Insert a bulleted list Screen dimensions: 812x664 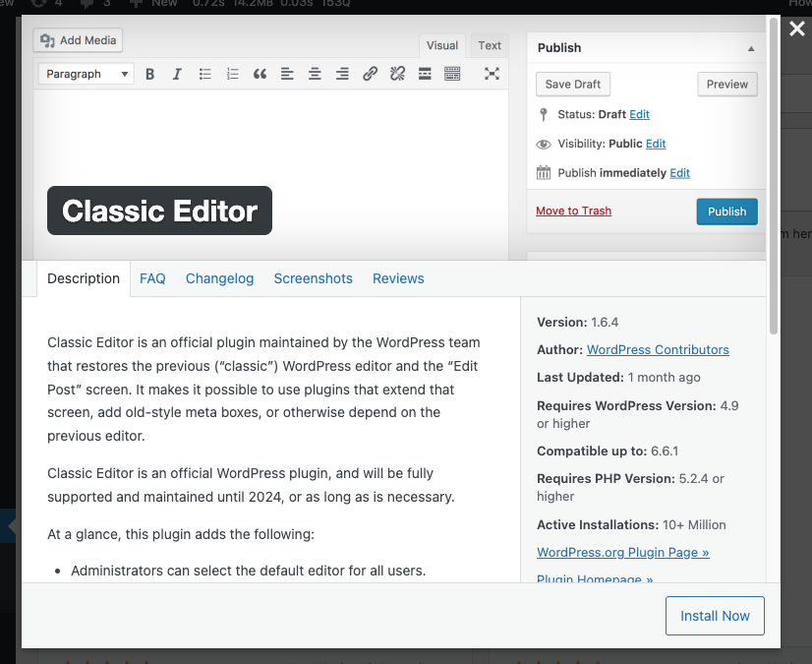[x=203, y=74]
